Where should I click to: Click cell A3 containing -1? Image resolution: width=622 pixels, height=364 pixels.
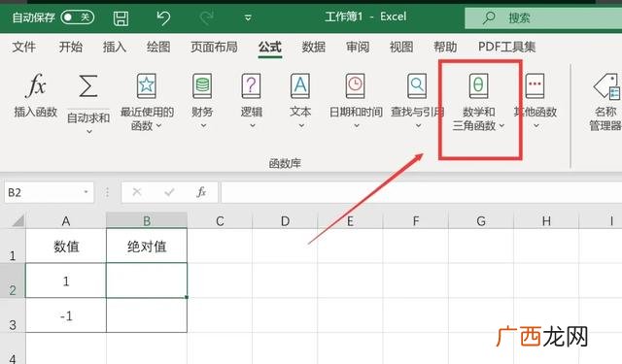coord(66,315)
